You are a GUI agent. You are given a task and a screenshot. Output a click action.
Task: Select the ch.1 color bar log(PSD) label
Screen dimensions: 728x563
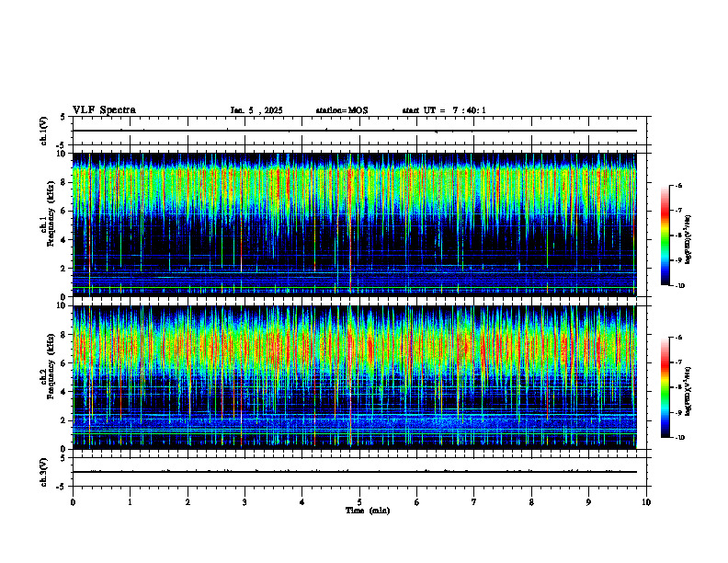pyautogui.click(x=688, y=240)
